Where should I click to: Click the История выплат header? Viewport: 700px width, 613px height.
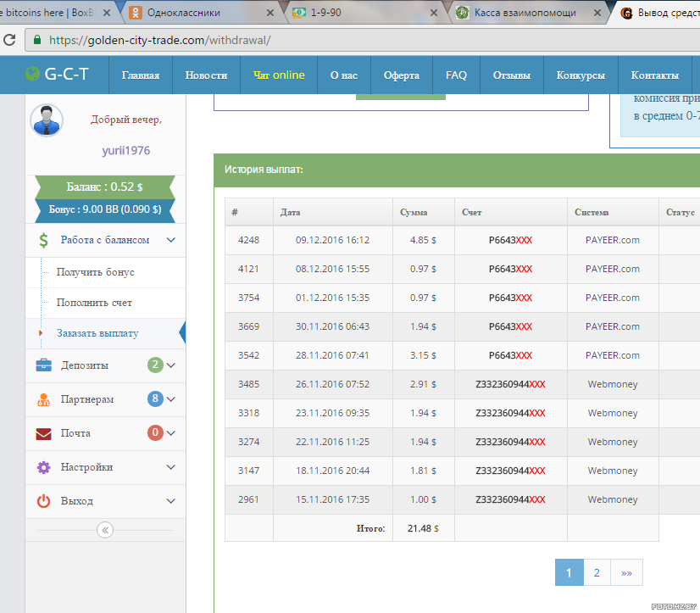(x=264, y=170)
